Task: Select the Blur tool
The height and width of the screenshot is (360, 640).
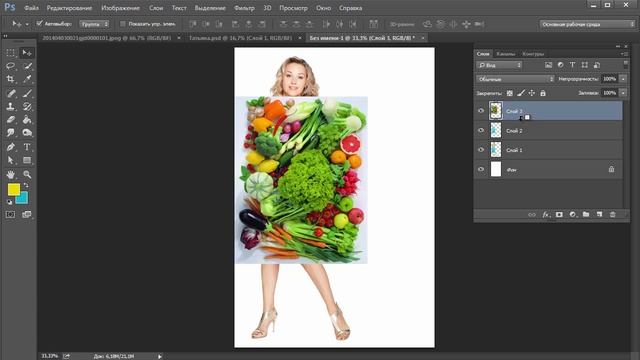Action: [11, 133]
